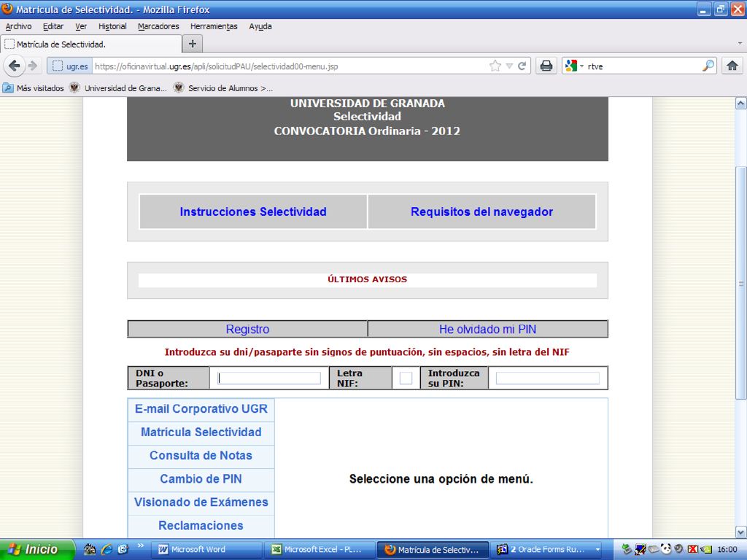Image resolution: width=747 pixels, height=560 pixels.
Task: Open the Ver menu
Action: point(81,26)
